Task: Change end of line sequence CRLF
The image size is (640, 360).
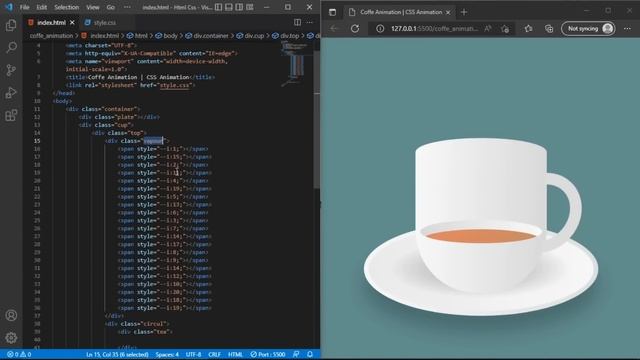Action: pyautogui.click(x=215, y=354)
